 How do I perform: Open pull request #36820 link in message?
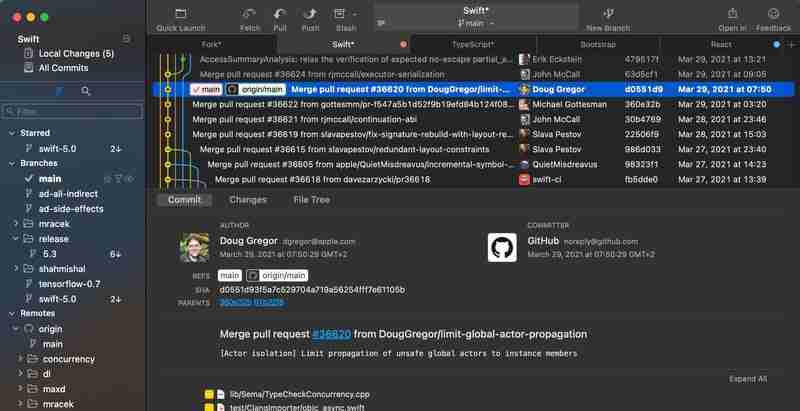point(332,335)
